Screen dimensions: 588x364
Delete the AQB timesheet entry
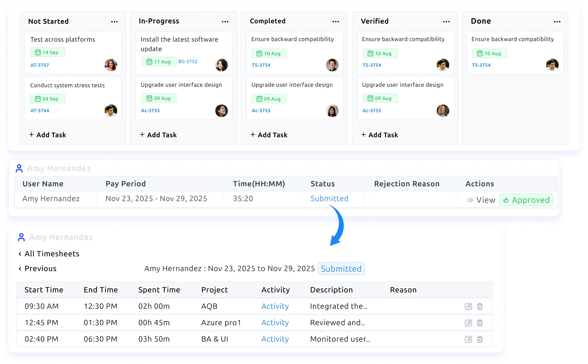[x=480, y=306]
